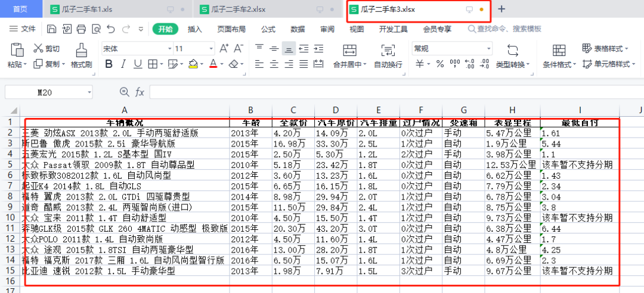Click the Start (开始) ribbon button
This screenshot has height=293, width=644.
click(x=166, y=29)
